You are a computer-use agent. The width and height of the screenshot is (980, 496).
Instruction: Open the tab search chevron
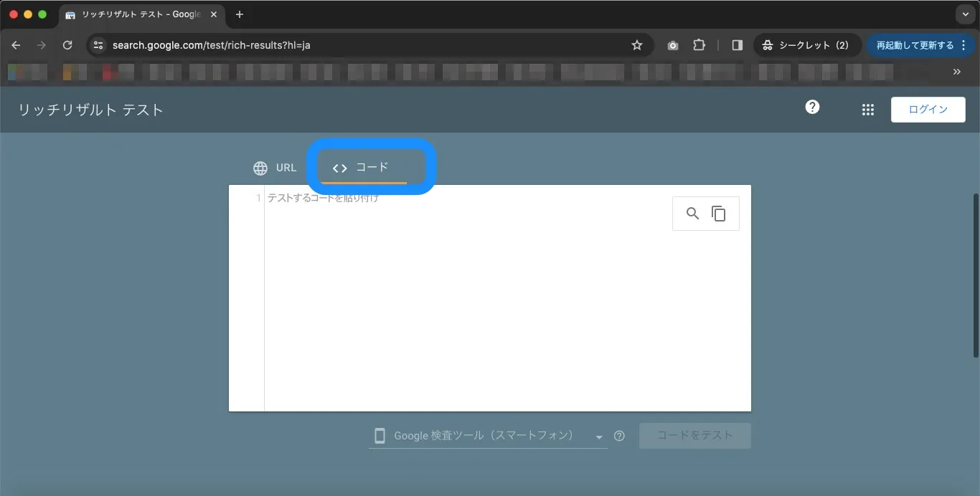click(x=966, y=14)
